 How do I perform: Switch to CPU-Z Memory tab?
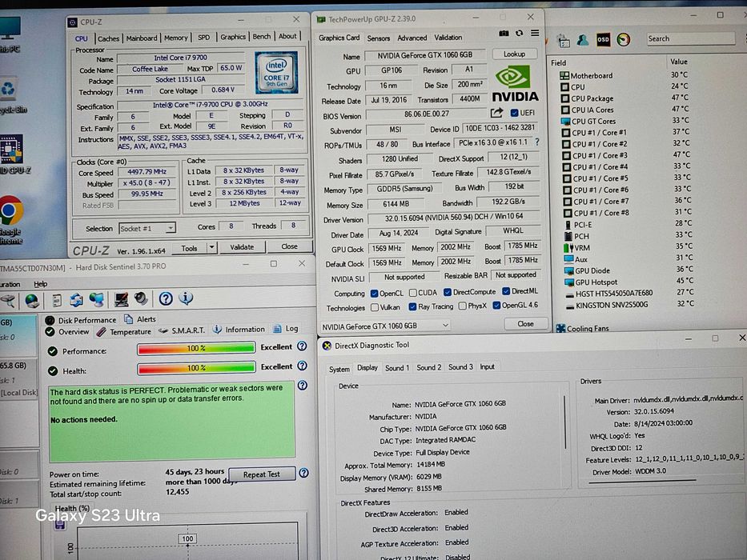click(176, 38)
